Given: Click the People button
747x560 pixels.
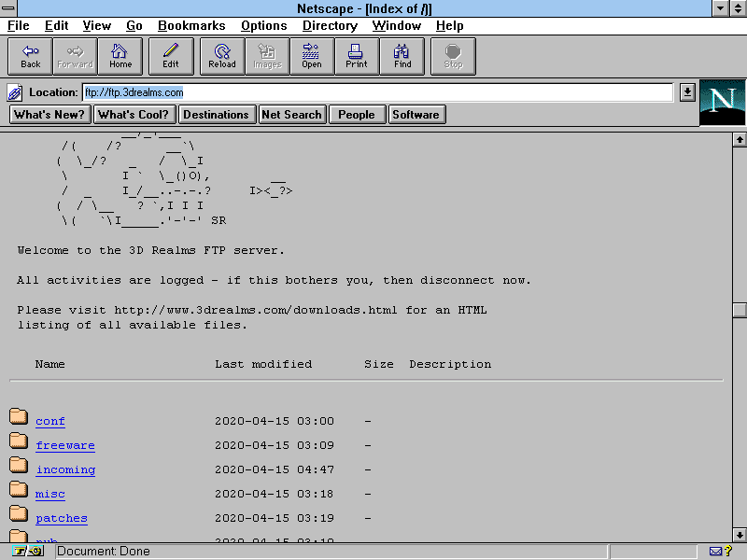Looking at the screenshot, I should point(357,115).
